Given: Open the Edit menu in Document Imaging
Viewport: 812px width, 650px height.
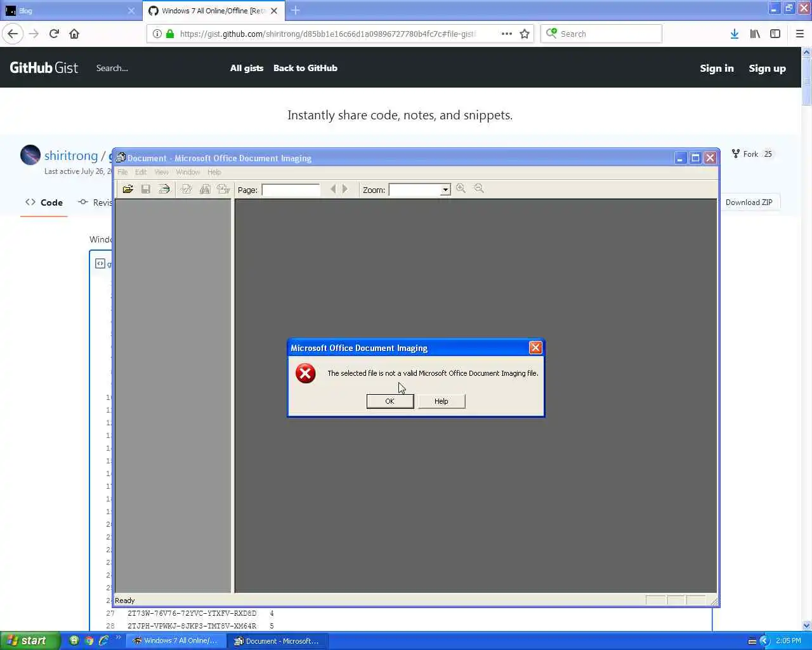Looking at the screenshot, I should 141,172.
